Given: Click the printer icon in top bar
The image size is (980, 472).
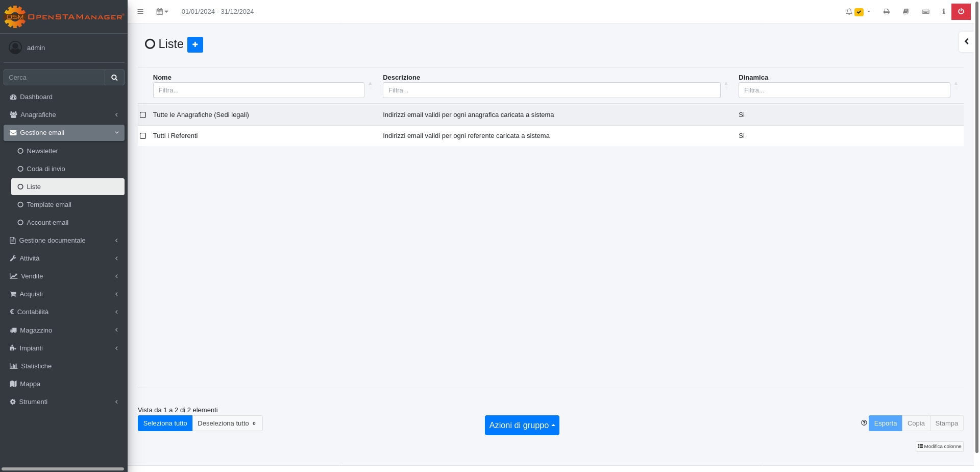Looking at the screenshot, I should 887,12.
